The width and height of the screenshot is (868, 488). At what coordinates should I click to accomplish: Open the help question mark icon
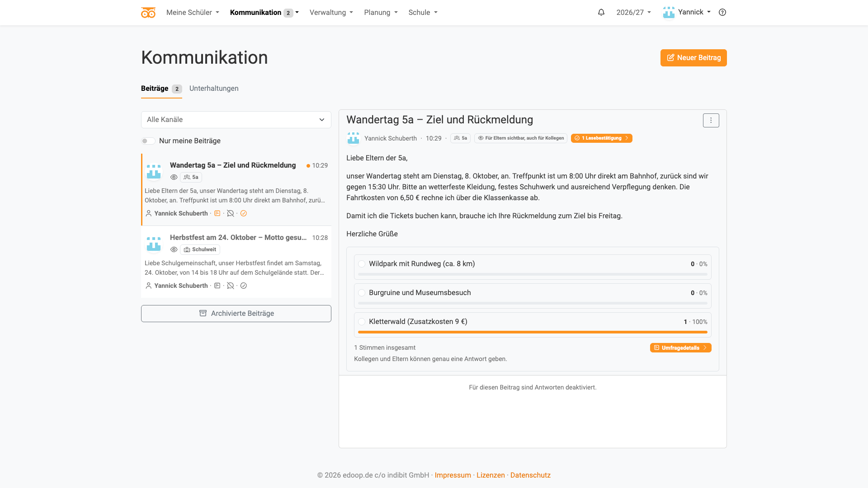click(722, 13)
